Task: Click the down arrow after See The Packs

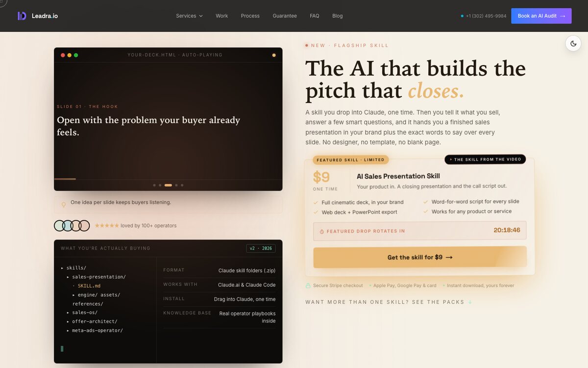Action: click(x=470, y=302)
